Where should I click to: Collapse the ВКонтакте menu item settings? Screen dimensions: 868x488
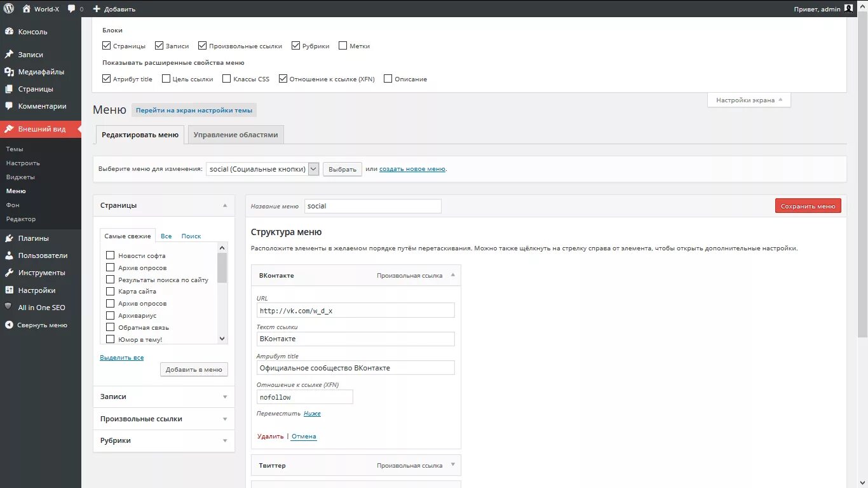tap(453, 275)
